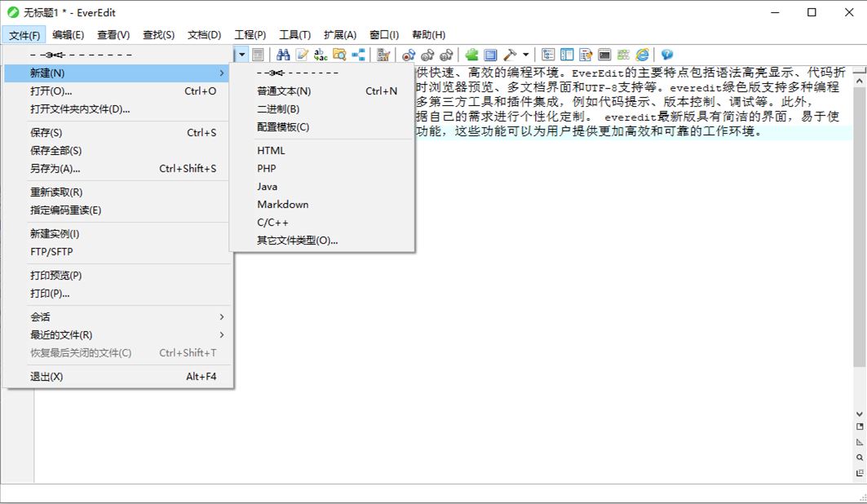867x504 pixels.
Task: Click the blue tree structure icon
Action: tap(358, 55)
